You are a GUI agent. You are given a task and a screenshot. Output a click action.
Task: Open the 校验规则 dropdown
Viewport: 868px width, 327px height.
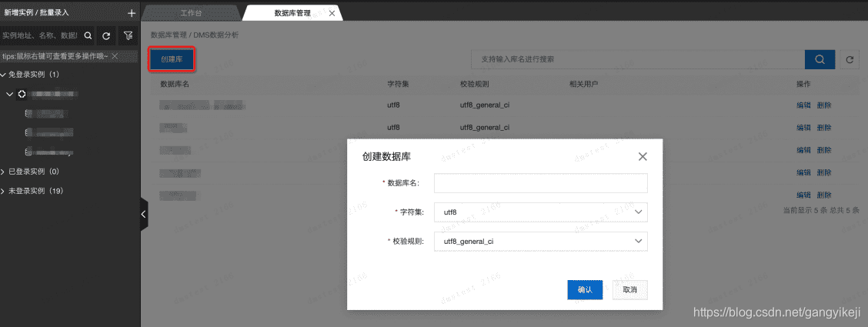click(541, 242)
